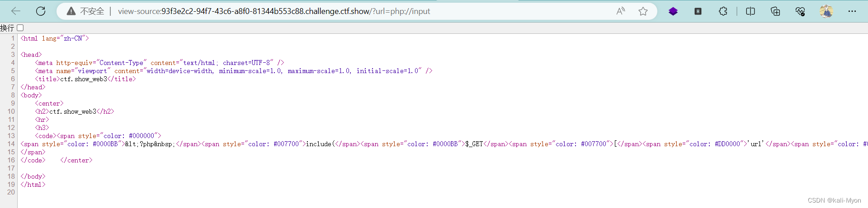The width and height of the screenshot is (868, 208).
Task: Open the not secure site warning
Action: 71,11
